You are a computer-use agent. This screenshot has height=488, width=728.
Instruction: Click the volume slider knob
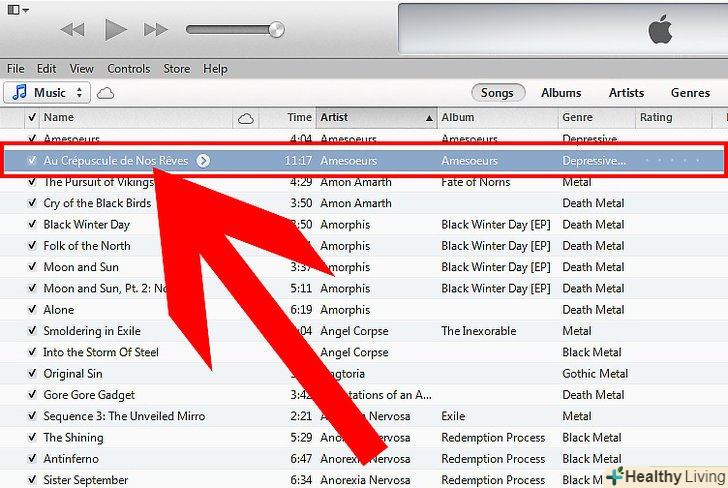pos(276,30)
